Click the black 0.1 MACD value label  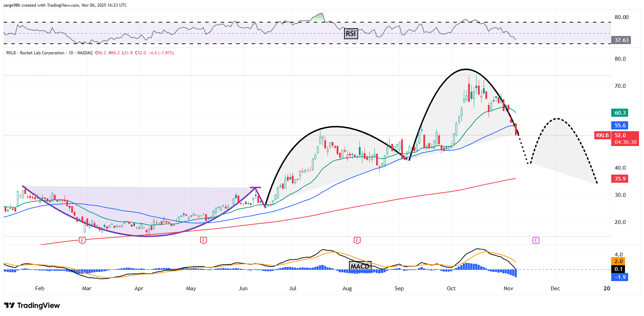(x=618, y=269)
